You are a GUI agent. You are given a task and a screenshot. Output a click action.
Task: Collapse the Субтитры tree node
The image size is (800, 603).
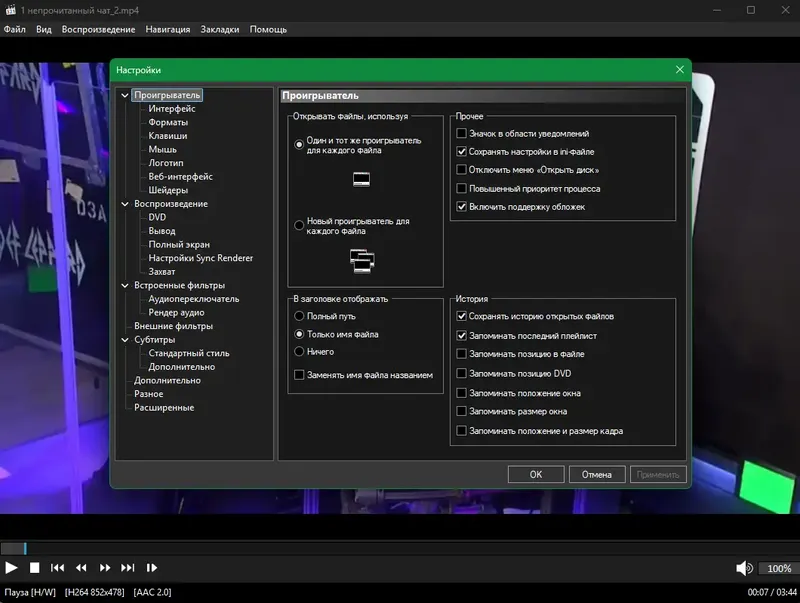(124, 339)
